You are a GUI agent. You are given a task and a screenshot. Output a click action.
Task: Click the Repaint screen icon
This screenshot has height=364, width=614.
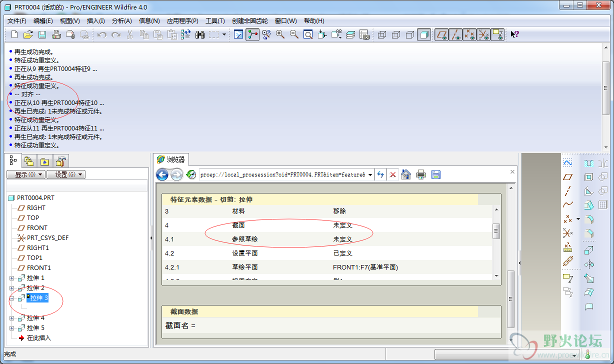(238, 34)
